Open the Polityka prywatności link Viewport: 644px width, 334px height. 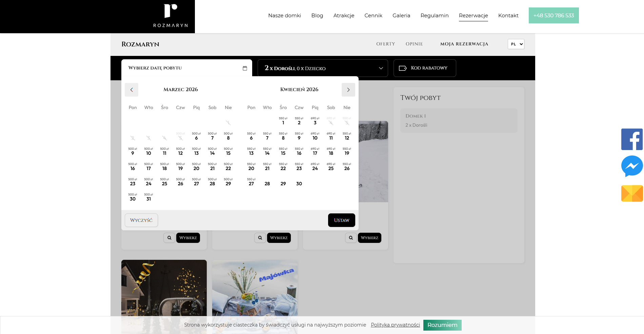[x=395, y=325]
